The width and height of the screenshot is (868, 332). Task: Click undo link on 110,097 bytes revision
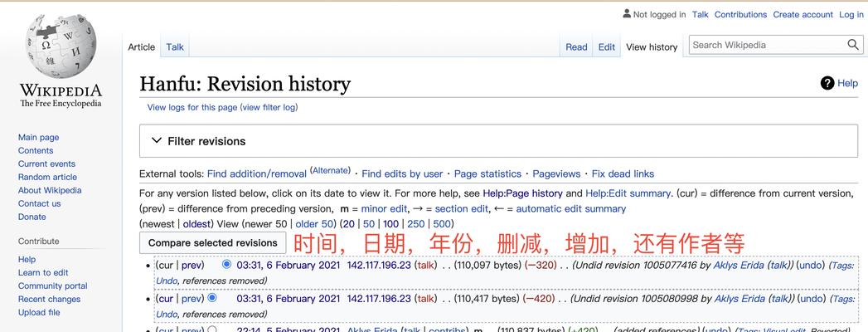coord(812,265)
